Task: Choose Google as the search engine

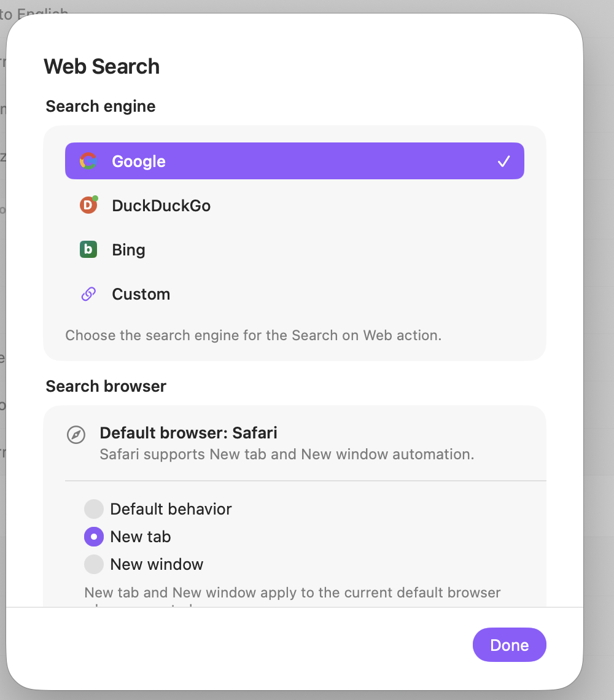Action: [295, 161]
